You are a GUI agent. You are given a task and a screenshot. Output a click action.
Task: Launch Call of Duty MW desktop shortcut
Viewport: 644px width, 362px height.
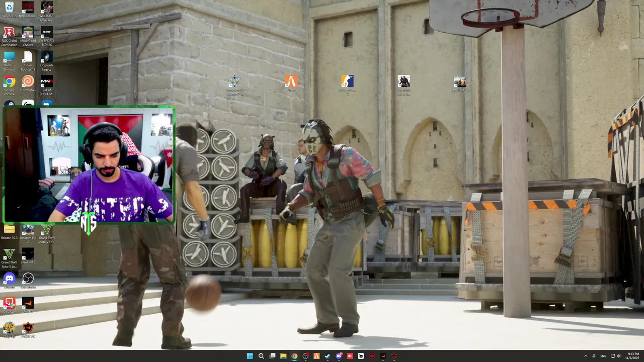[47, 84]
